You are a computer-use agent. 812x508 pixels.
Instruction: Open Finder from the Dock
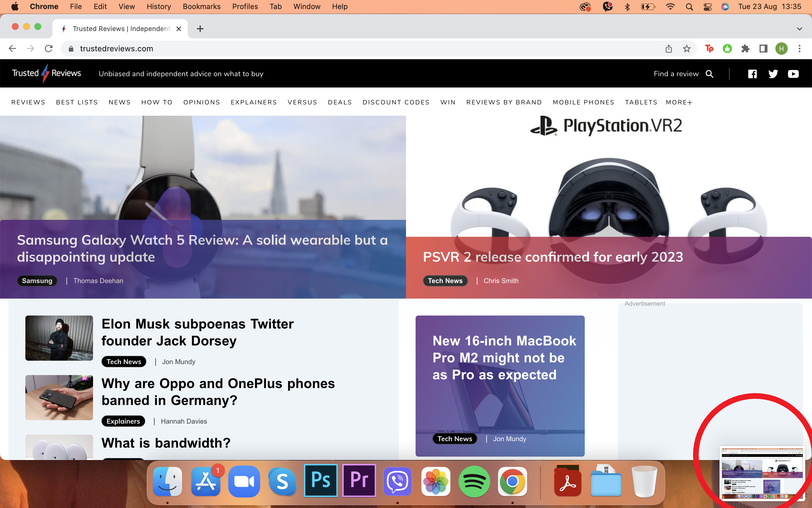click(167, 481)
